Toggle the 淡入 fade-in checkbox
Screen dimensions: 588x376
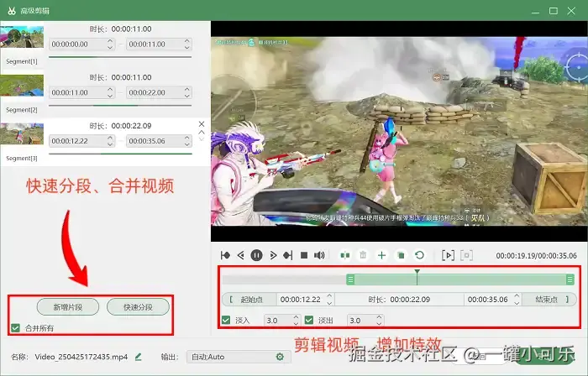click(x=226, y=321)
